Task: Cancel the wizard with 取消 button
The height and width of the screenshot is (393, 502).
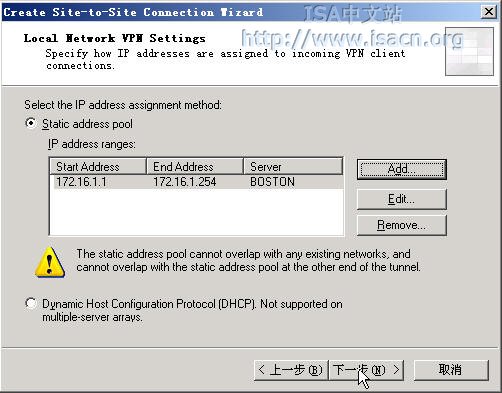Action: [x=451, y=370]
